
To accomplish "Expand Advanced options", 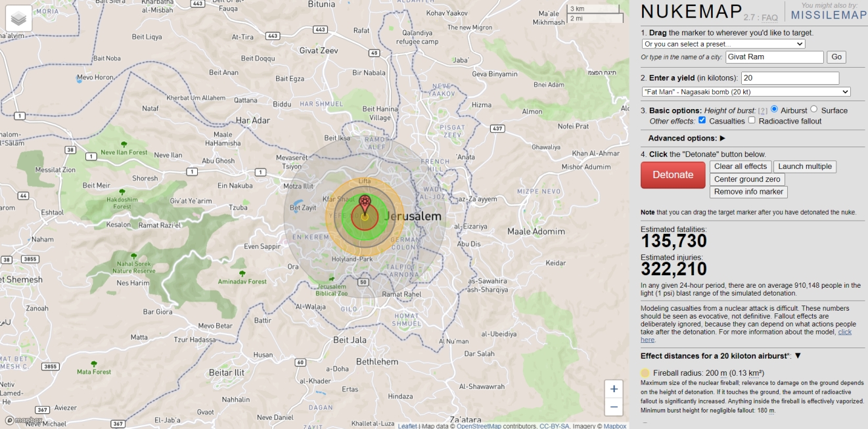I will tap(687, 139).
